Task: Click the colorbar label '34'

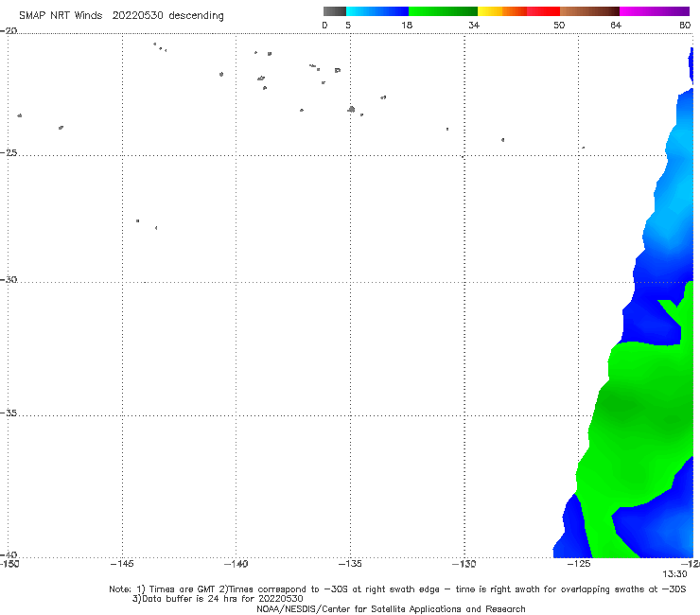Action: click(474, 25)
